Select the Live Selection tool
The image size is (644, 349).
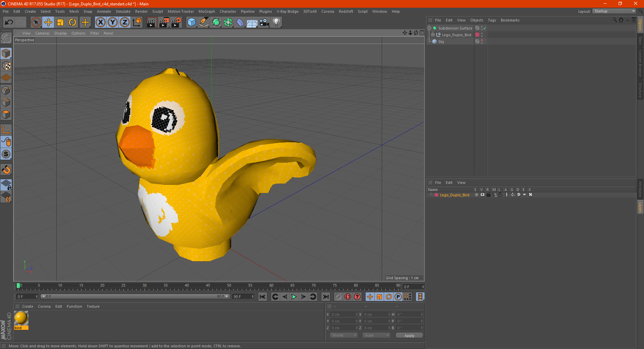(x=36, y=22)
